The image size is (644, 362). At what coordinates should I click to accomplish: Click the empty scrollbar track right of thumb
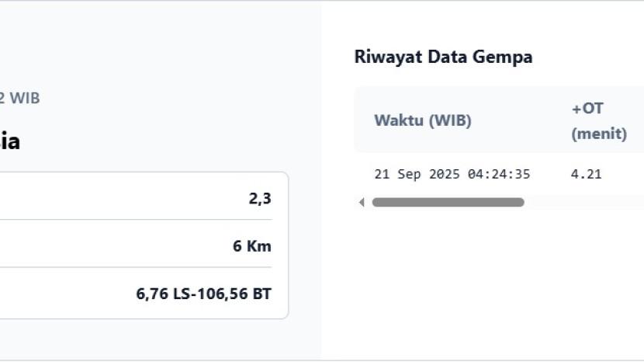pyautogui.click(x=582, y=203)
